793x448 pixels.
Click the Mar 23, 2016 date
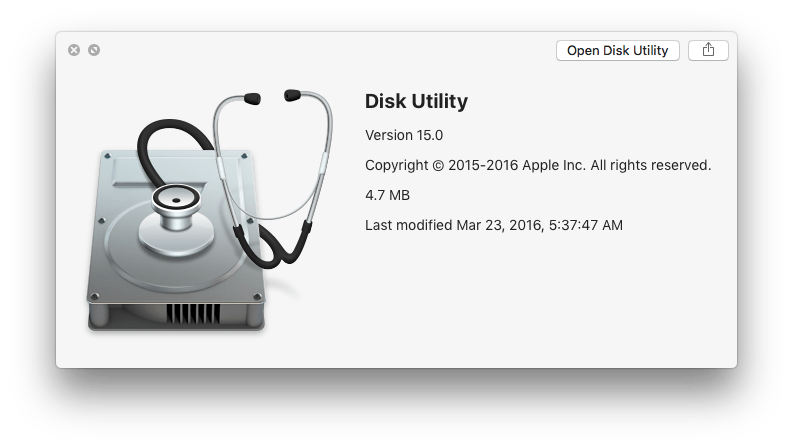pyautogui.click(x=500, y=226)
